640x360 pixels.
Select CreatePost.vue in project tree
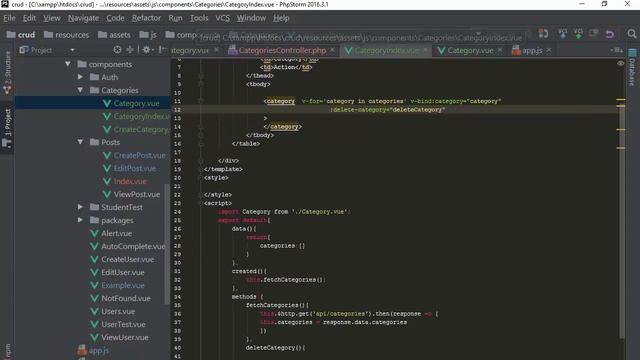(134, 155)
